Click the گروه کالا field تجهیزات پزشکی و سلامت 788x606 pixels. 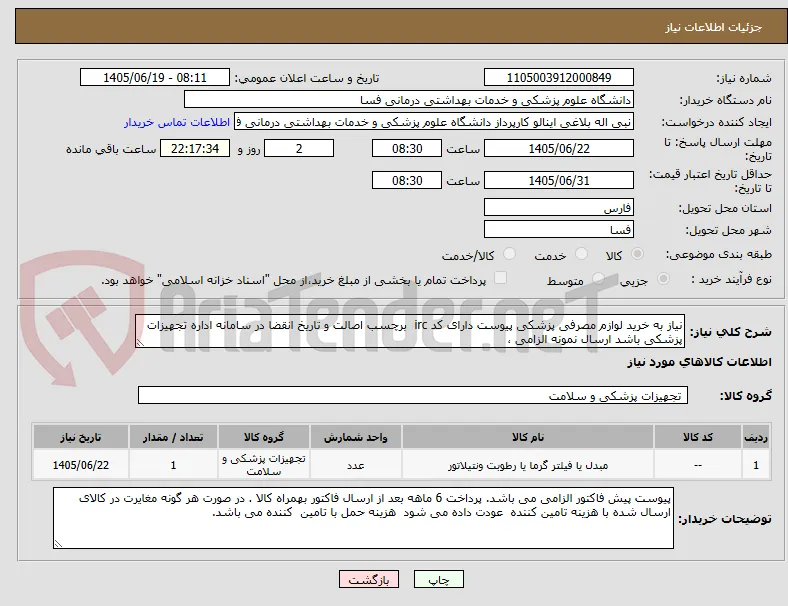coord(413,395)
